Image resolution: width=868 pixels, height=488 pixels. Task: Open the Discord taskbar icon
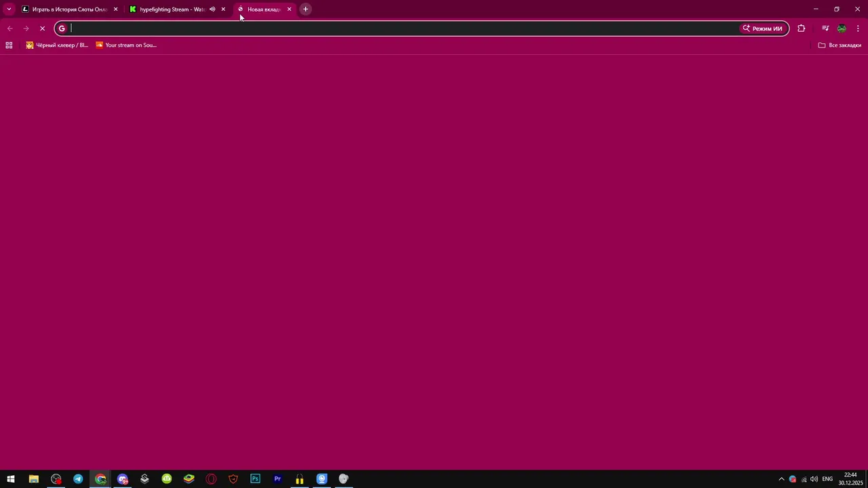(123, 479)
